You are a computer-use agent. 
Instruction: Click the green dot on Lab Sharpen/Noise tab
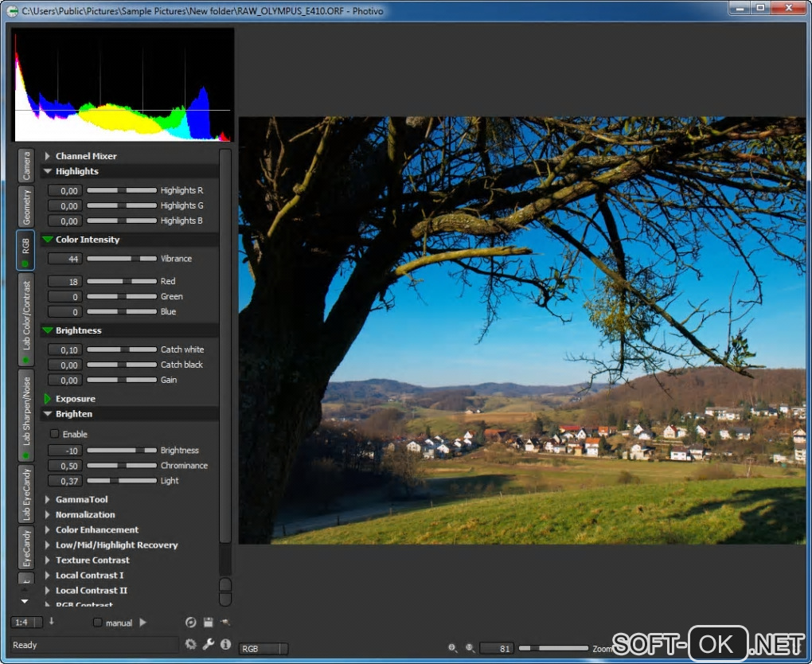[25, 455]
